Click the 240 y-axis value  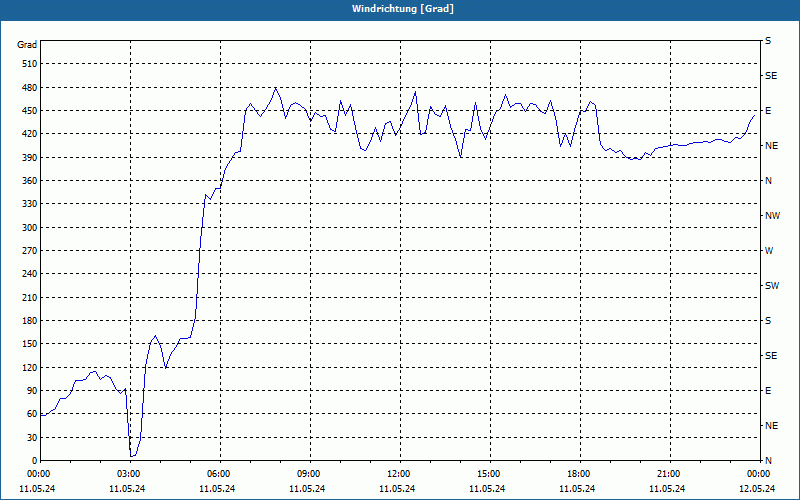click(x=30, y=274)
